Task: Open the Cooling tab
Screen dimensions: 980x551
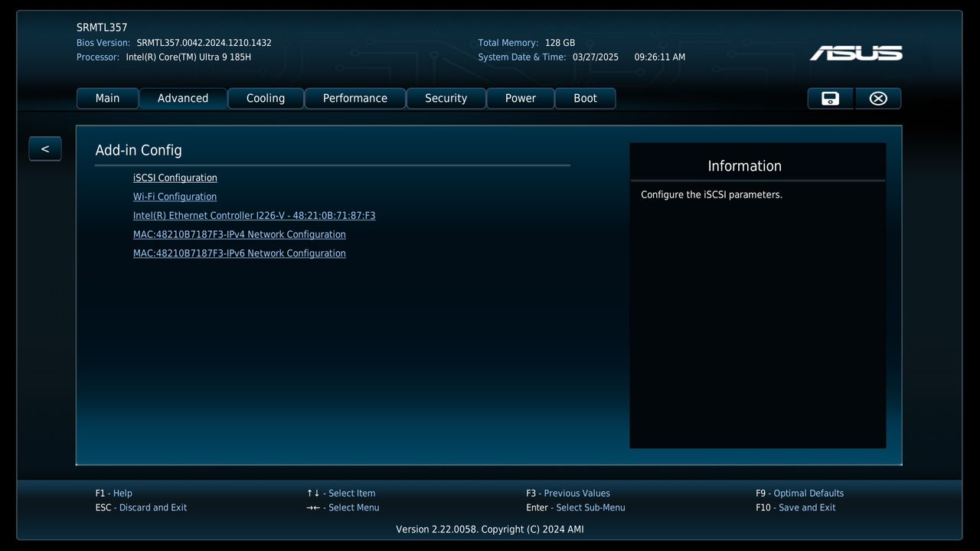Action: click(266, 99)
